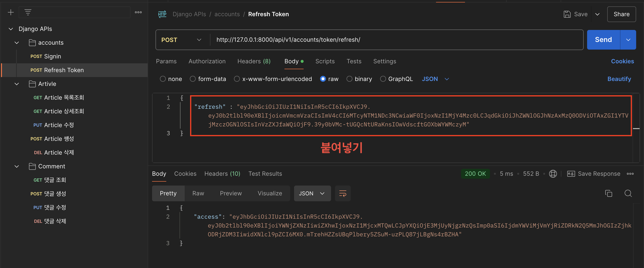The height and width of the screenshot is (268, 644).
Task: Collapse the accounts folder chevron
Action: pos(17,43)
